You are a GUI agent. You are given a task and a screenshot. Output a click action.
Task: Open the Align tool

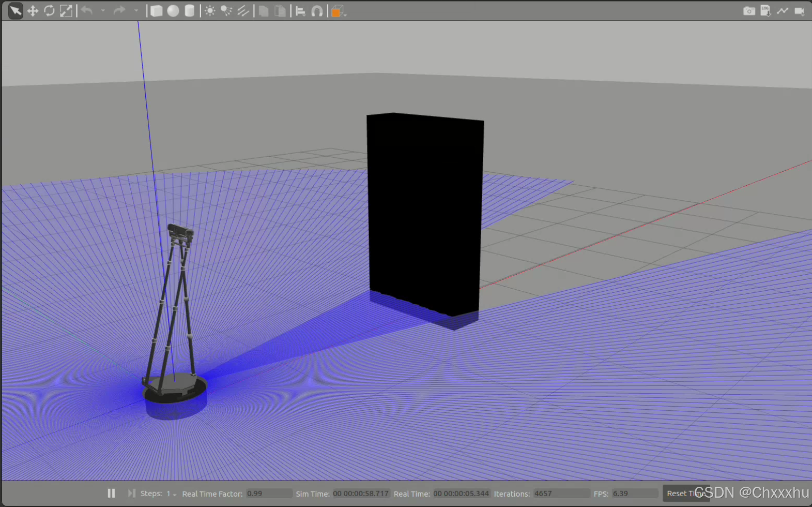point(300,11)
